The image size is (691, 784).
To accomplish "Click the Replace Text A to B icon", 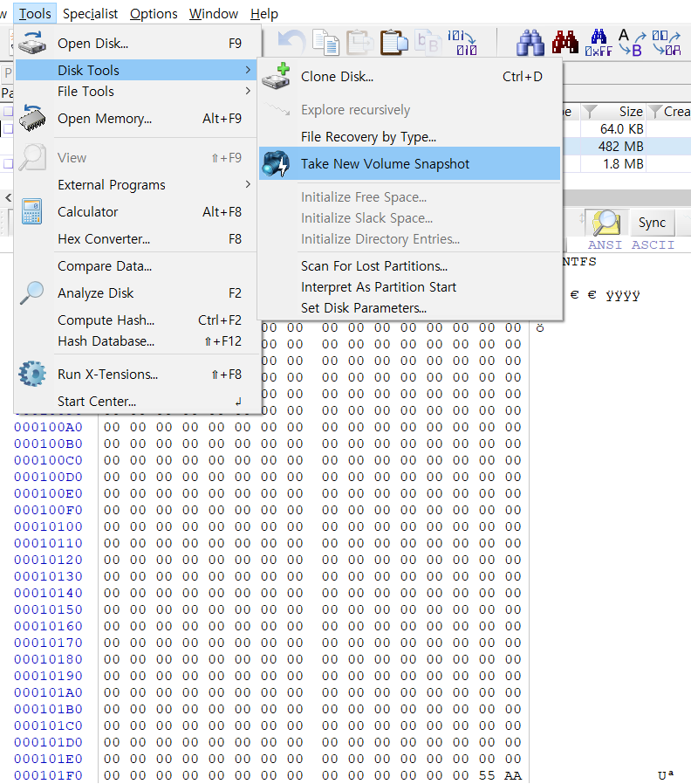I will coord(632,42).
